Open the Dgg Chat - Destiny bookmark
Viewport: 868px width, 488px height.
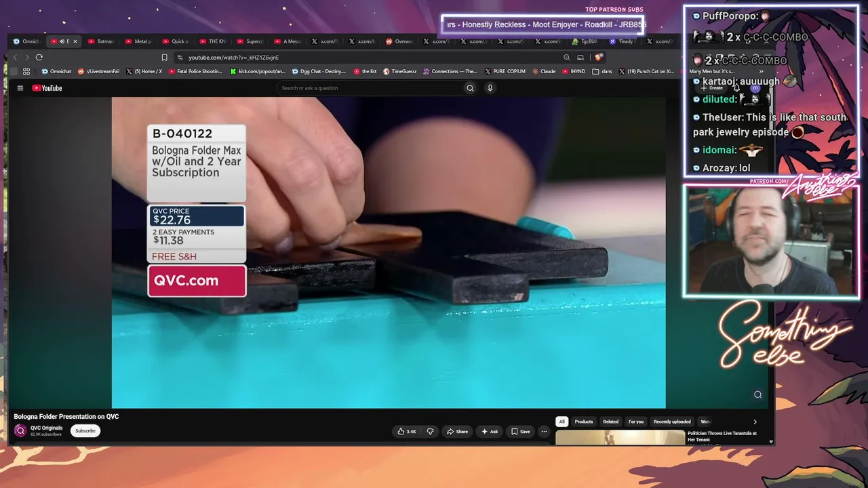coord(319,71)
